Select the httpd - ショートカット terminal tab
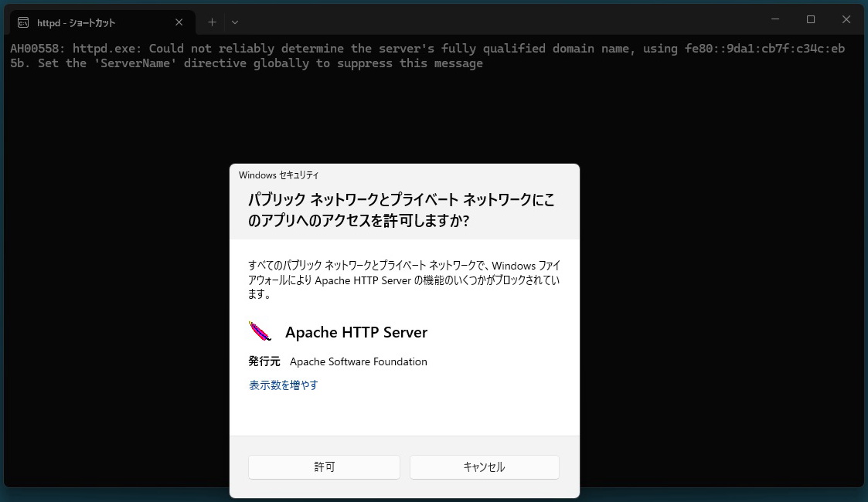Screen dimensions: 868x502 (102, 22)
